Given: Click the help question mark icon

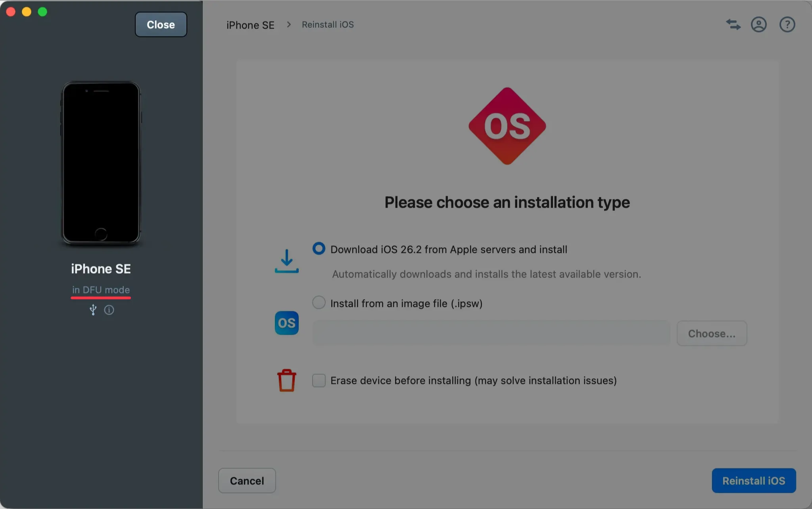Looking at the screenshot, I should 787,25.
